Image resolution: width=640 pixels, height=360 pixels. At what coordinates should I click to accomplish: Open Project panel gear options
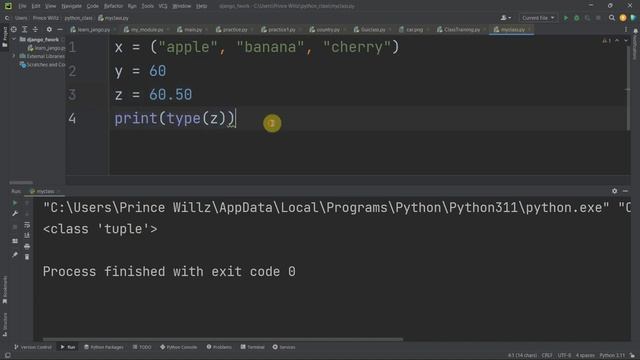(x=49, y=29)
